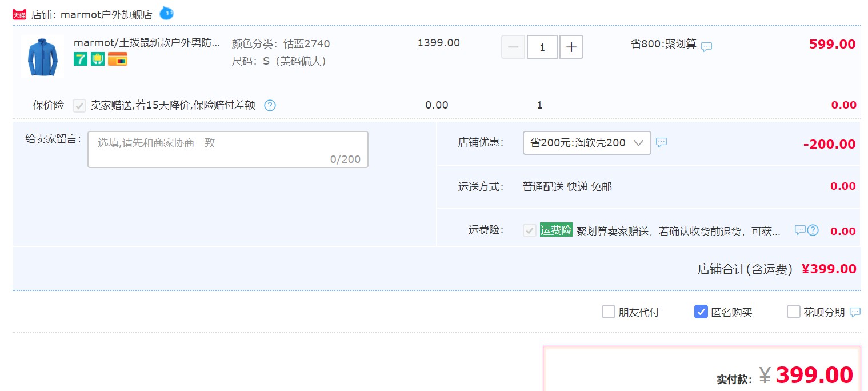Click the discount amount -200.00
The width and height of the screenshot is (868, 391).
(830, 145)
